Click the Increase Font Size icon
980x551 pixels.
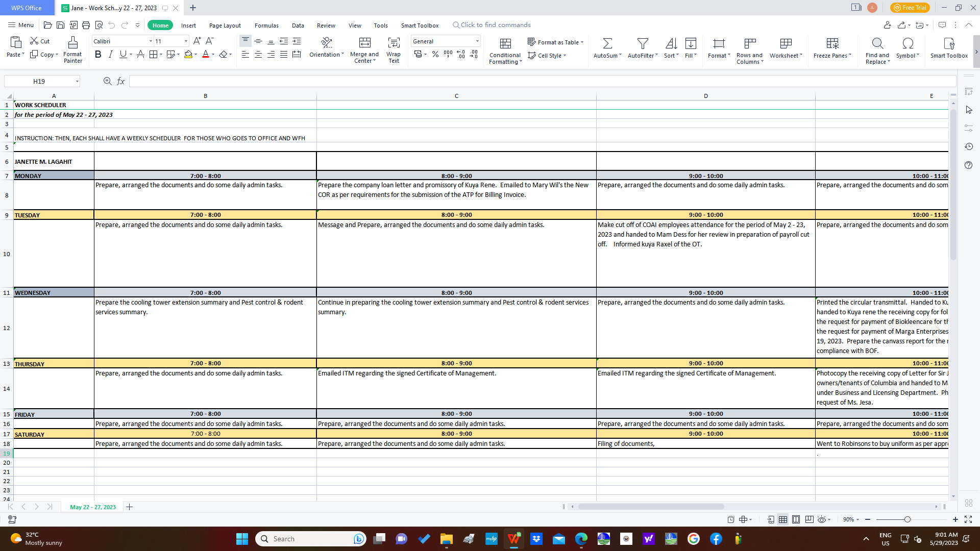pos(197,41)
